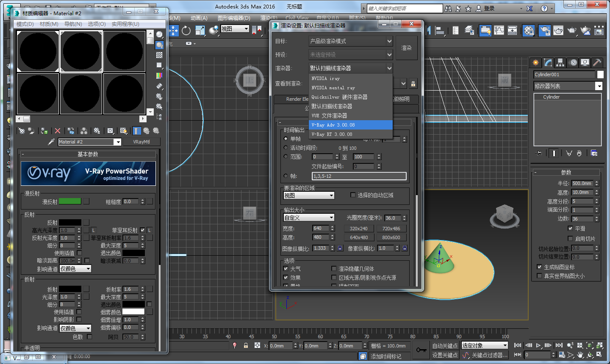Open the 修改器列表 modifier dropdown
Image resolution: width=610 pixels, height=364 pixels.
coord(568,86)
